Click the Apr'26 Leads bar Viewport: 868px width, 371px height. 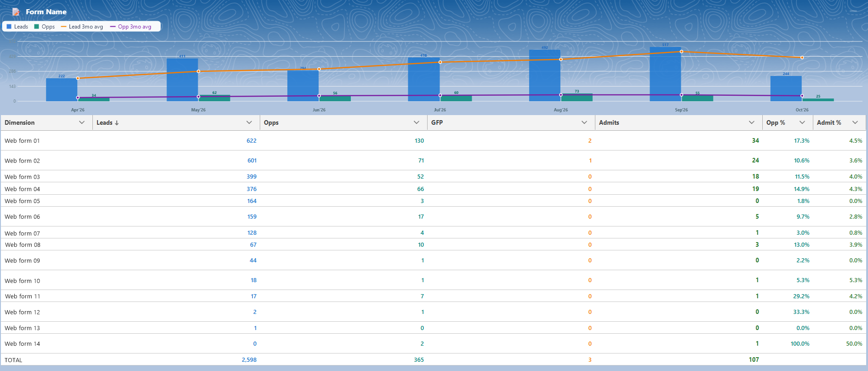point(62,90)
